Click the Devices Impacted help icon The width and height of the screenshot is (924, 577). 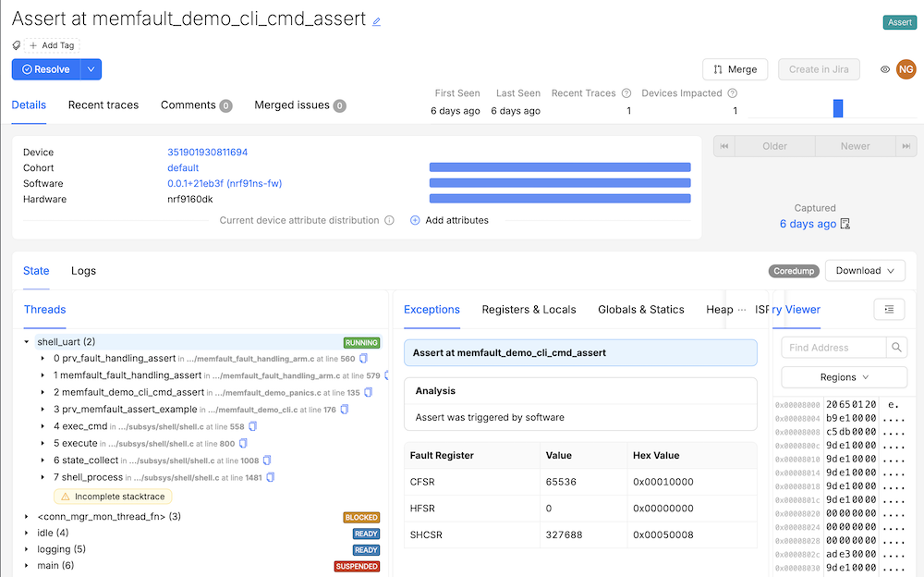(x=733, y=93)
